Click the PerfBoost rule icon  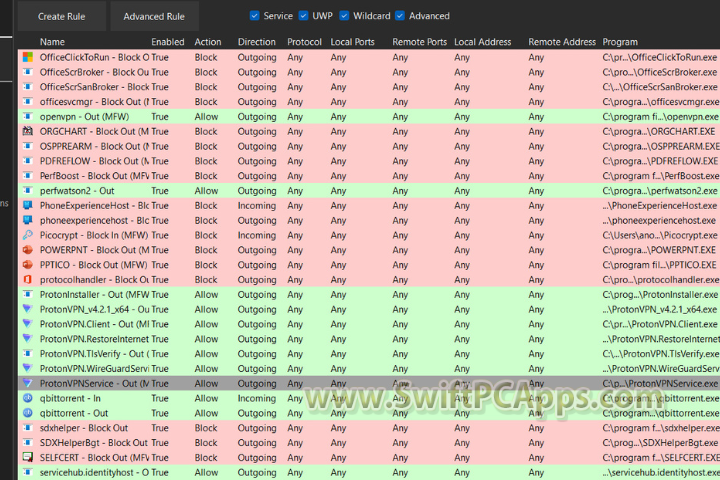tap(28, 175)
